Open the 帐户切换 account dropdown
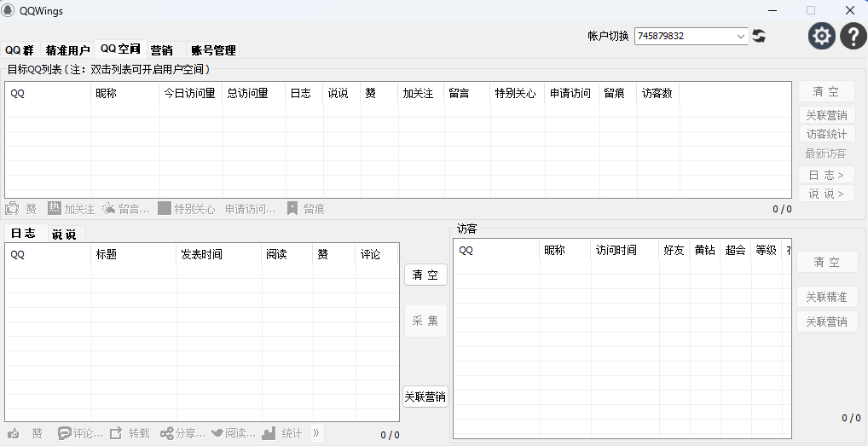The width and height of the screenshot is (868, 446). click(739, 36)
